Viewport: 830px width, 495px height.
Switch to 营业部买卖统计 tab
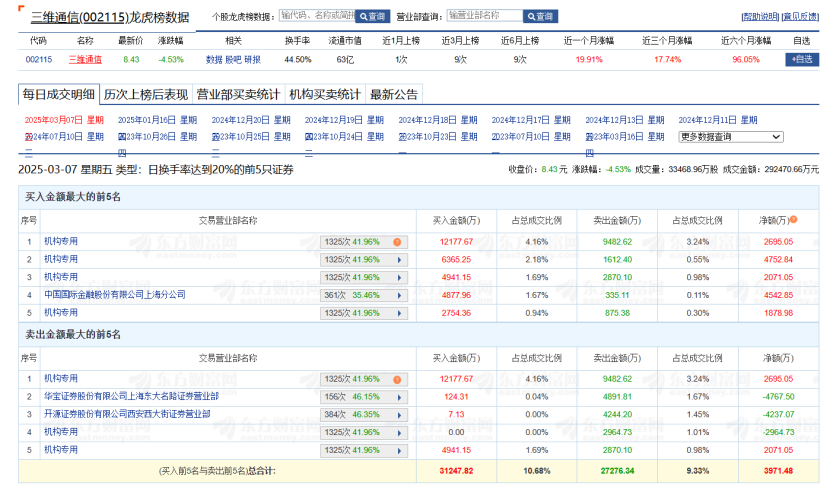click(x=238, y=95)
